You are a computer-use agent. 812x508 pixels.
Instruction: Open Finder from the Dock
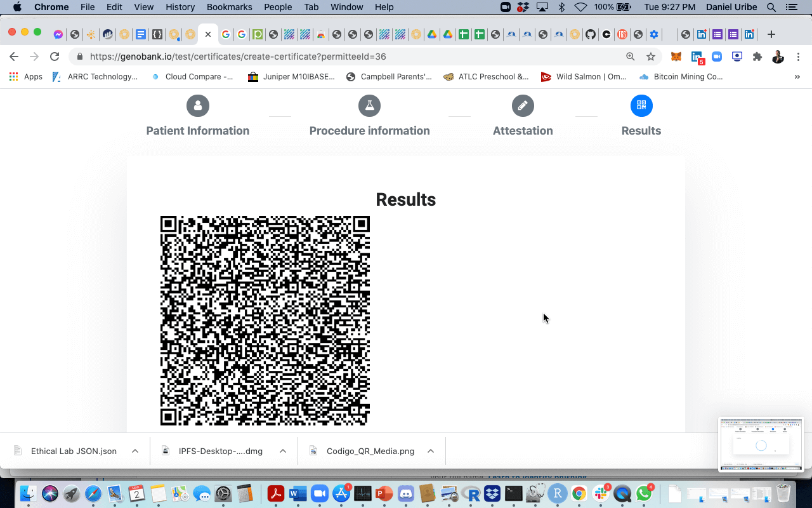point(29,493)
